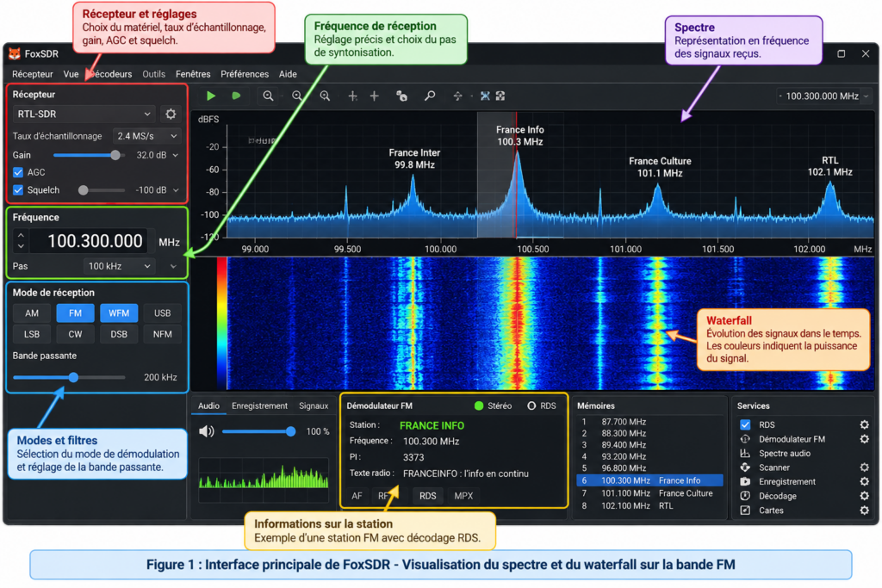
Task: Mute audio using the speaker icon
Action: click(x=207, y=431)
